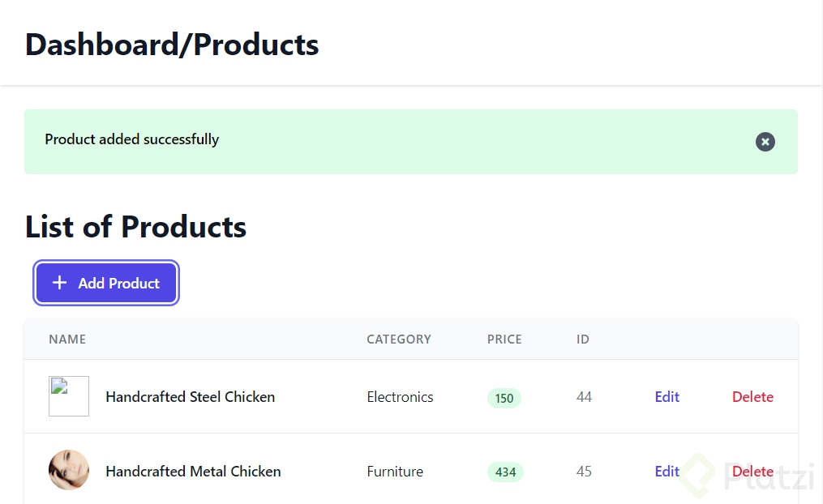Open the Handcrafted Metal Chicken avatar image
The height and width of the screenshot is (504, 823).
[x=69, y=470]
